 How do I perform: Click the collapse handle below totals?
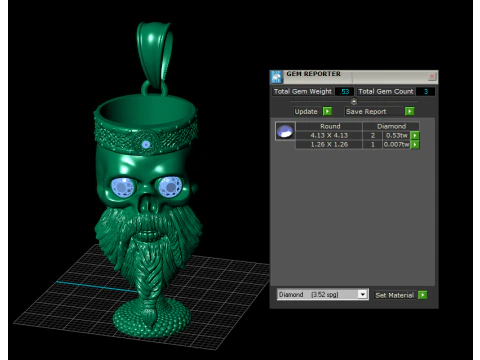click(x=354, y=101)
